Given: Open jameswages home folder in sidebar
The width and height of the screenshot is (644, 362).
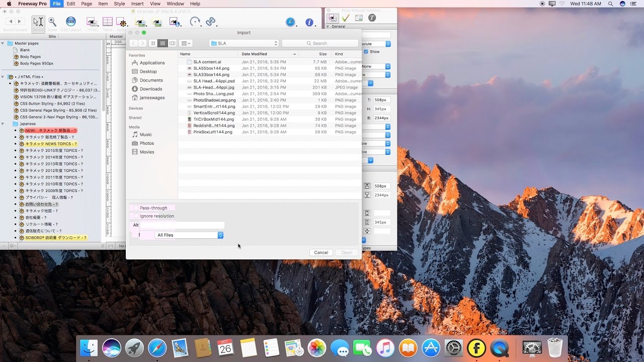Looking at the screenshot, I should point(152,98).
